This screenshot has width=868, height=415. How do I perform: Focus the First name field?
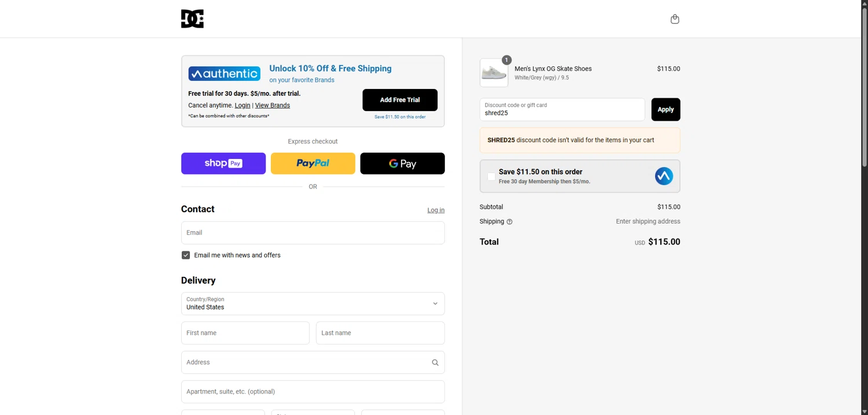(245, 333)
